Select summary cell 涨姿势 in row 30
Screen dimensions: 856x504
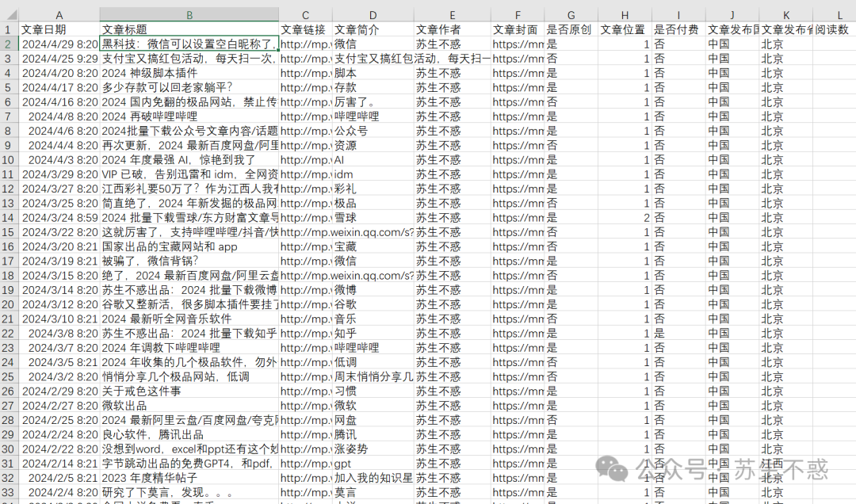[373, 449]
